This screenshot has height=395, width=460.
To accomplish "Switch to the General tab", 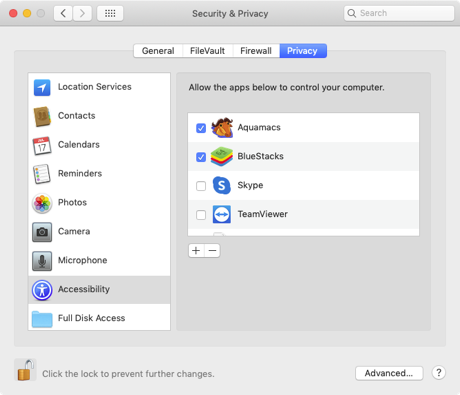I will tap(158, 51).
